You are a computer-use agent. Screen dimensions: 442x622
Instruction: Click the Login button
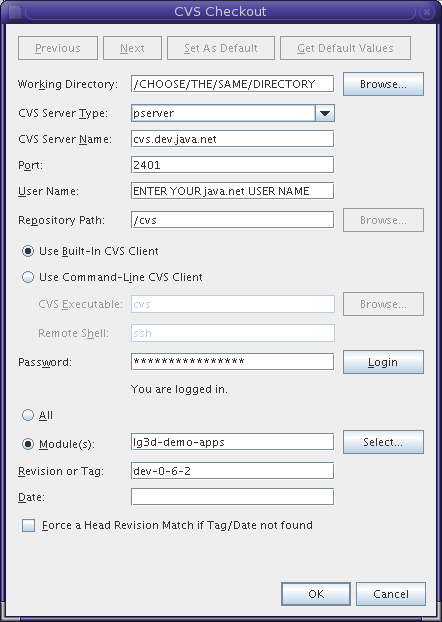(x=383, y=362)
